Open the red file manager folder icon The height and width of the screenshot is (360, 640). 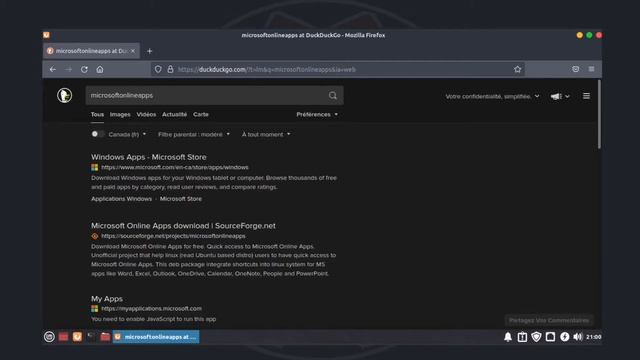[x=105, y=337]
